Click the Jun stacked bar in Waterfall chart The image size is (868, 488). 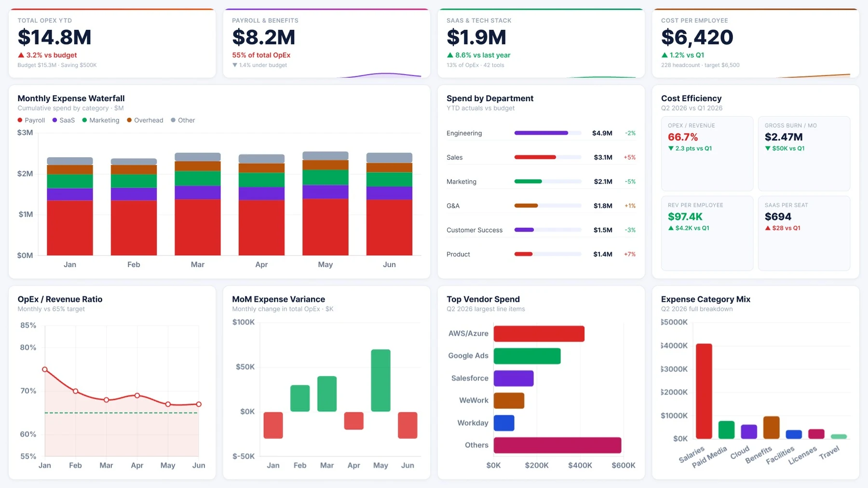click(389, 204)
